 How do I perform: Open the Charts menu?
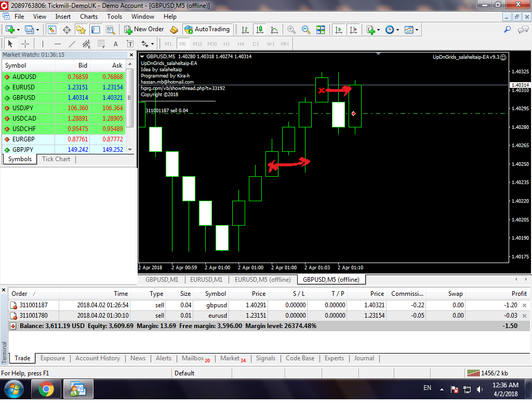(89, 17)
